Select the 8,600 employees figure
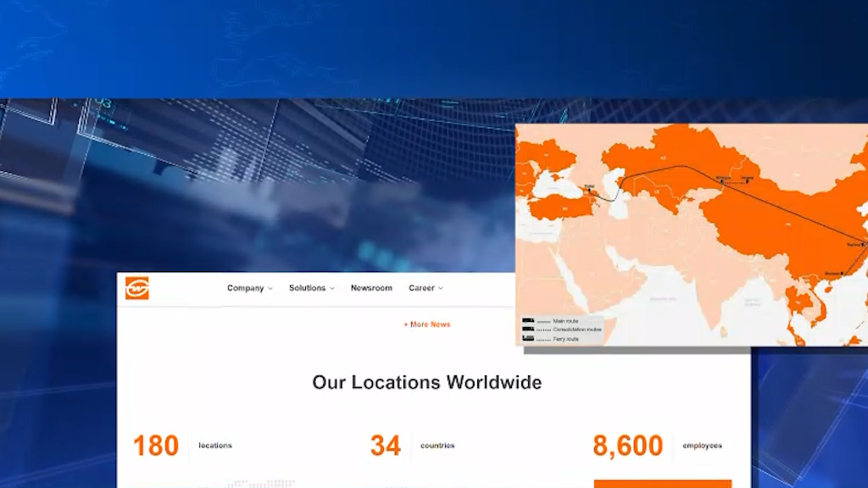This screenshot has width=868, height=488. tap(627, 446)
